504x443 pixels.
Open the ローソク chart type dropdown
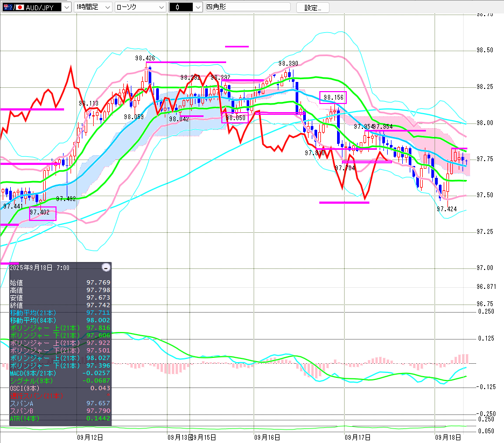coord(160,8)
